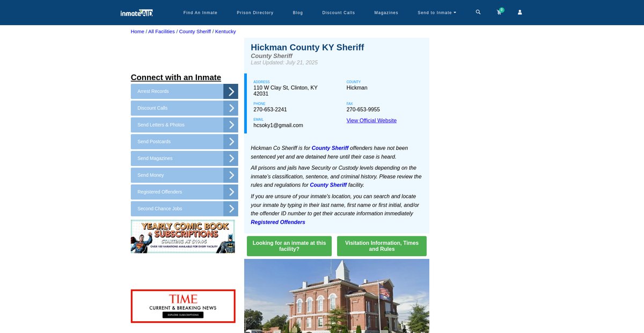
Task: Open the user account icon
Action: click(x=519, y=12)
